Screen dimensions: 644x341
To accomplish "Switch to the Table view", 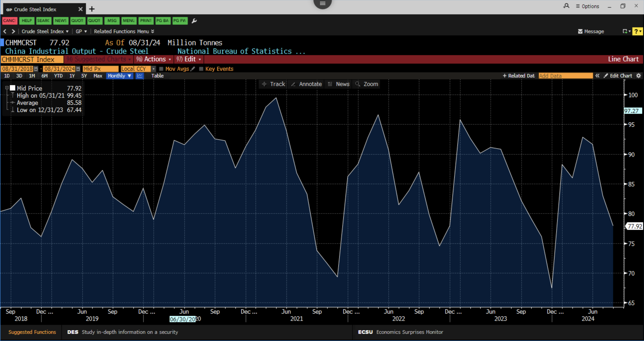I will point(157,76).
